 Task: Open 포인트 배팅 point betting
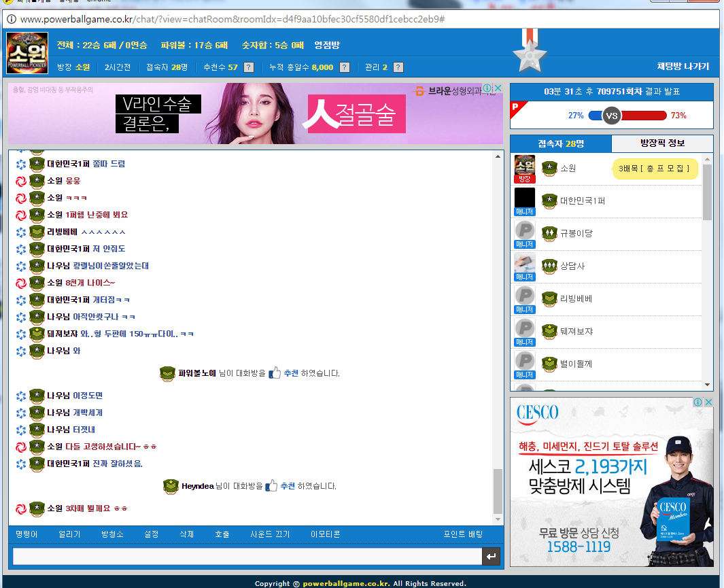coord(463,534)
